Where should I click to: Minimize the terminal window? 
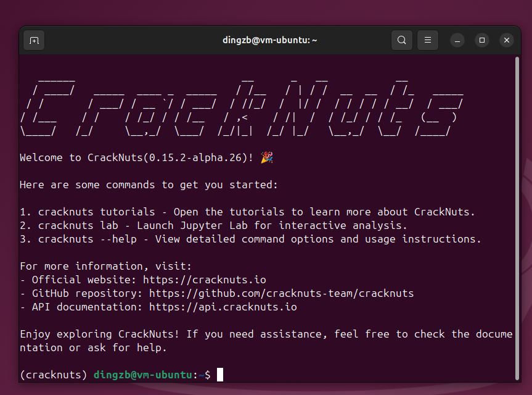coord(457,41)
